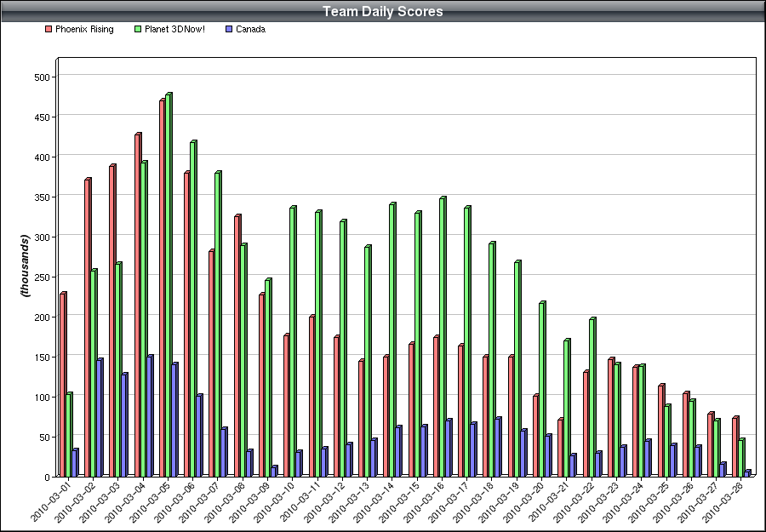The height and width of the screenshot is (532, 766).
Task: Click the red Phoenix Rising bar for 2010-03-04
Action: [138, 305]
